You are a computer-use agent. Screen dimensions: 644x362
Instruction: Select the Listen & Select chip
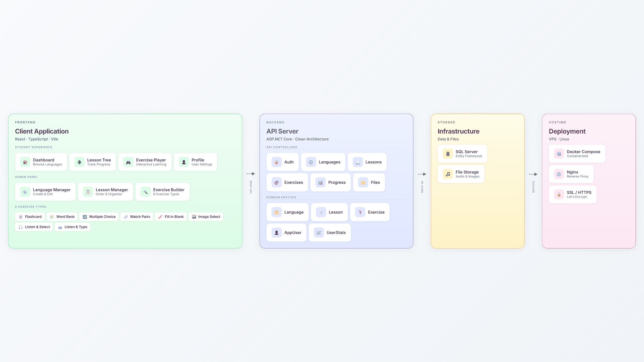click(x=34, y=227)
